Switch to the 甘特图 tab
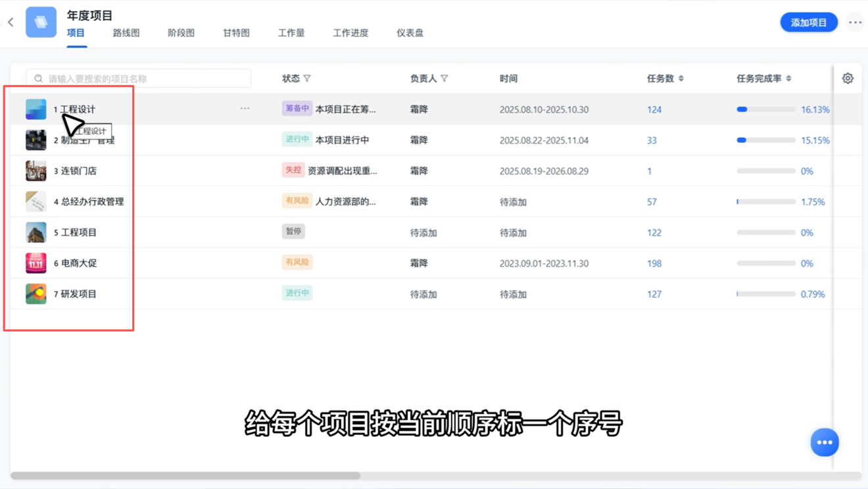Viewport: 868px width, 489px height. [236, 33]
